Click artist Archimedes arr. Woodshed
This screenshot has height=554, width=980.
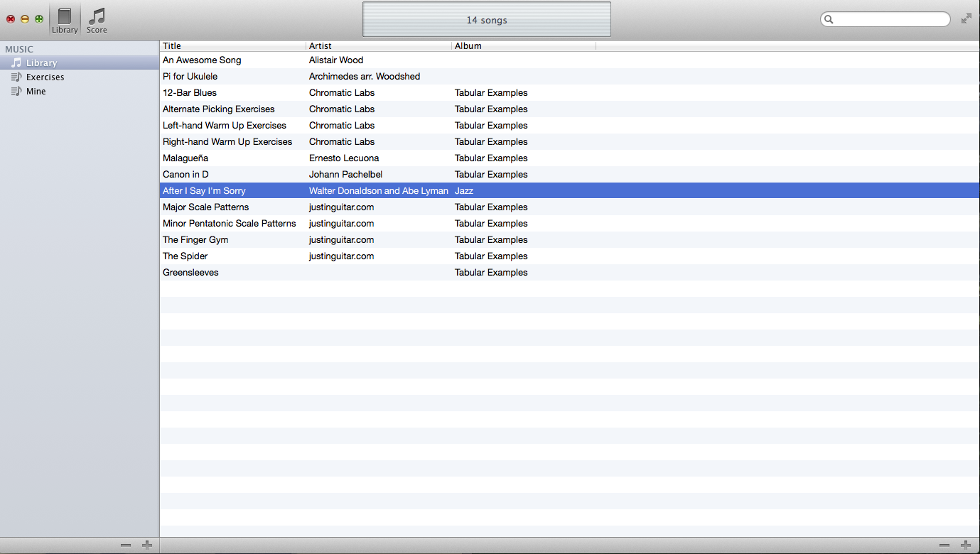365,77
